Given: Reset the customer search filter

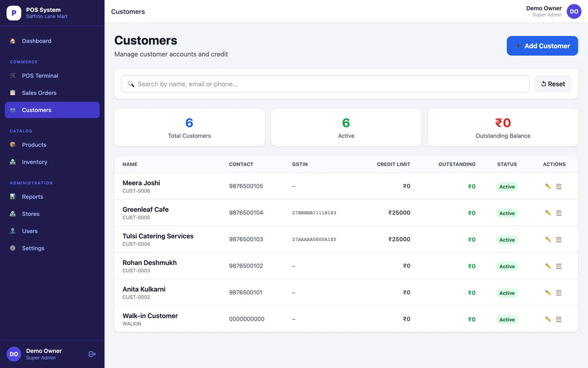Looking at the screenshot, I should [553, 84].
